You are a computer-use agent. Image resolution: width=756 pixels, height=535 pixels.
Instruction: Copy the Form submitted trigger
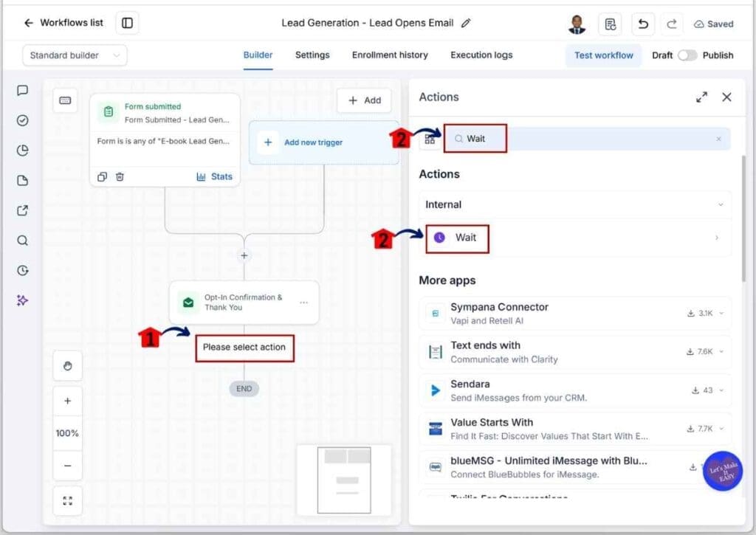pos(102,177)
